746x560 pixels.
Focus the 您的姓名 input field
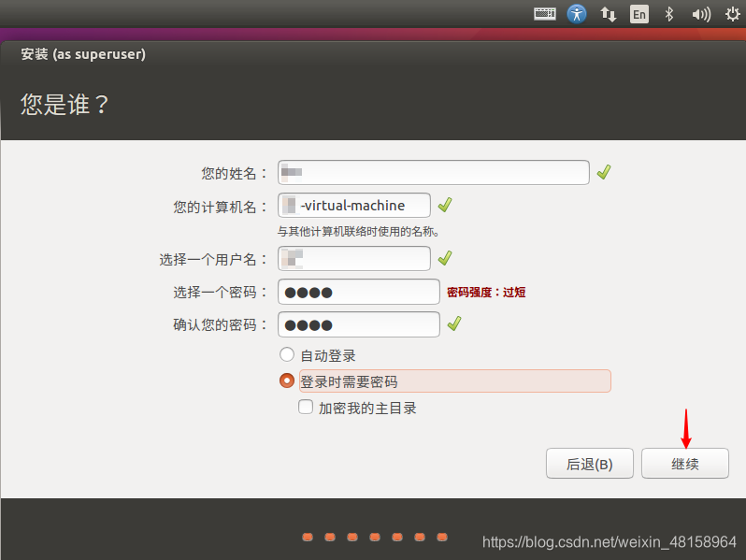[434, 172]
